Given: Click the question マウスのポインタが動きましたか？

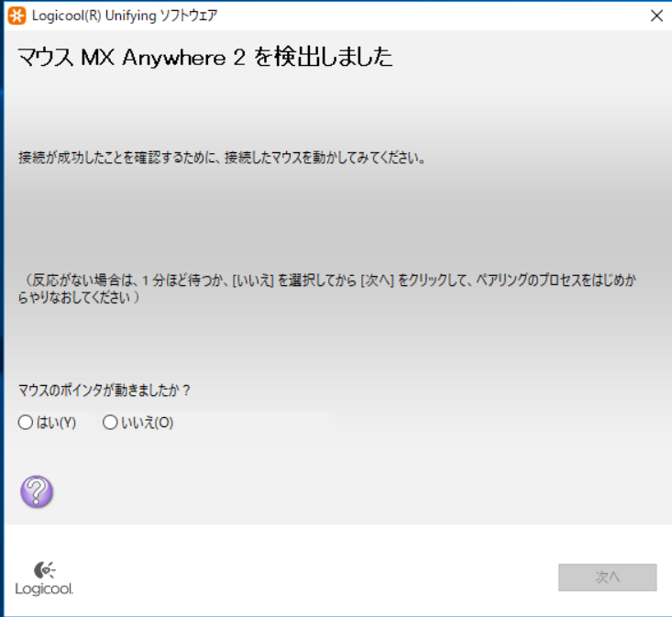Looking at the screenshot, I should point(105,390).
